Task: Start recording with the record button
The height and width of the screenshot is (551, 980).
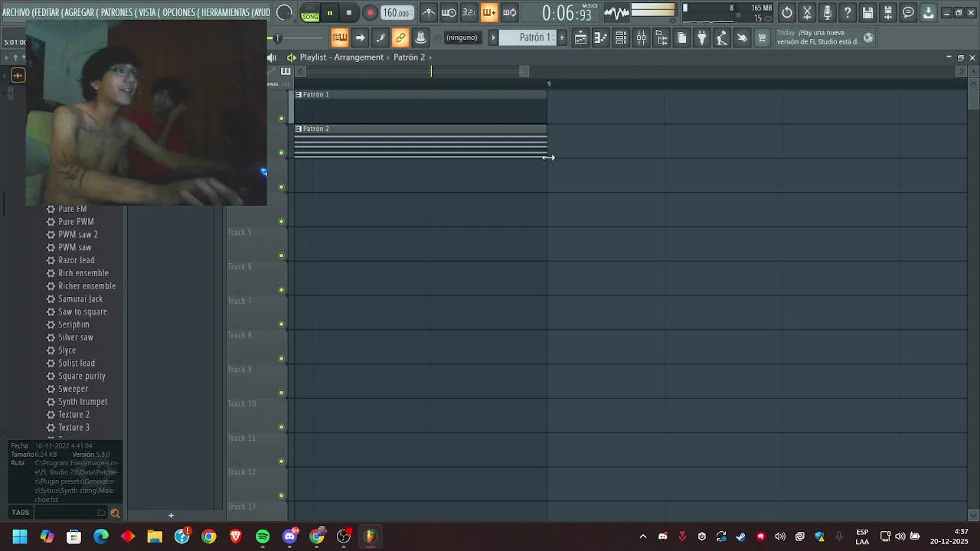Action: [x=370, y=12]
